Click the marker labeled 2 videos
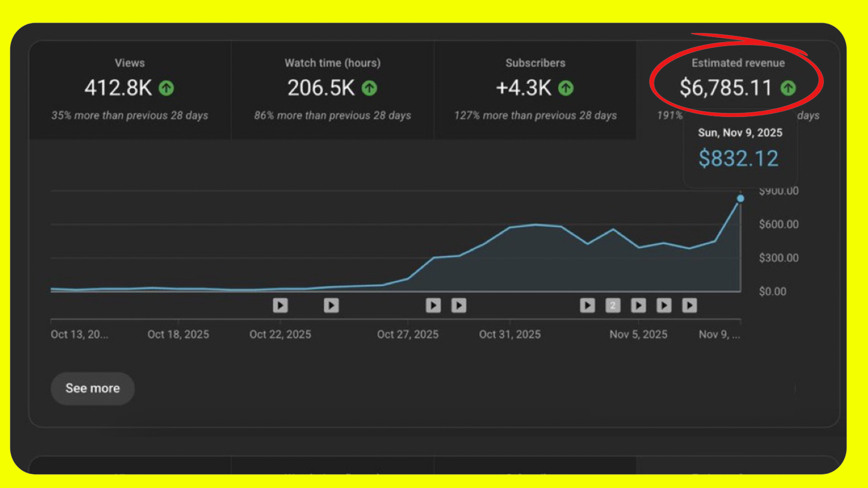This screenshot has height=488, width=868. pyautogui.click(x=613, y=305)
